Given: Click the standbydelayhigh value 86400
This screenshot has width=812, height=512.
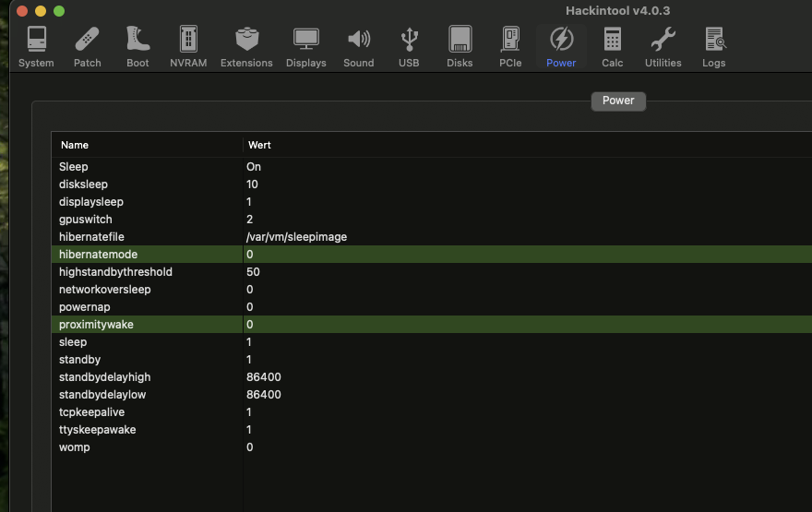Looking at the screenshot, I should [x=264, y=377].
